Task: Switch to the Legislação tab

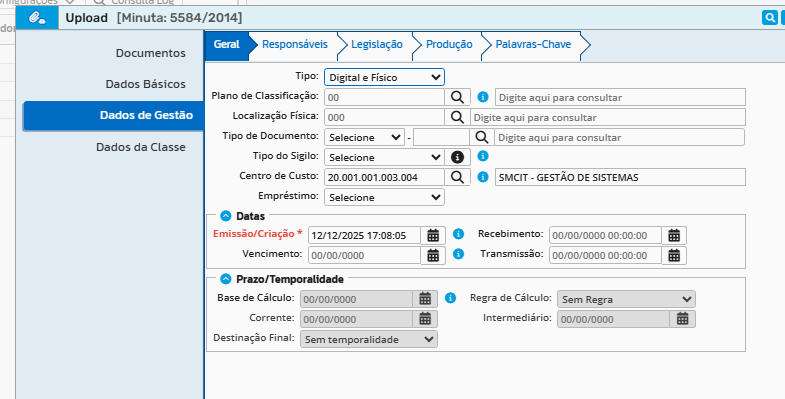Action: click(x=376, y=45)
